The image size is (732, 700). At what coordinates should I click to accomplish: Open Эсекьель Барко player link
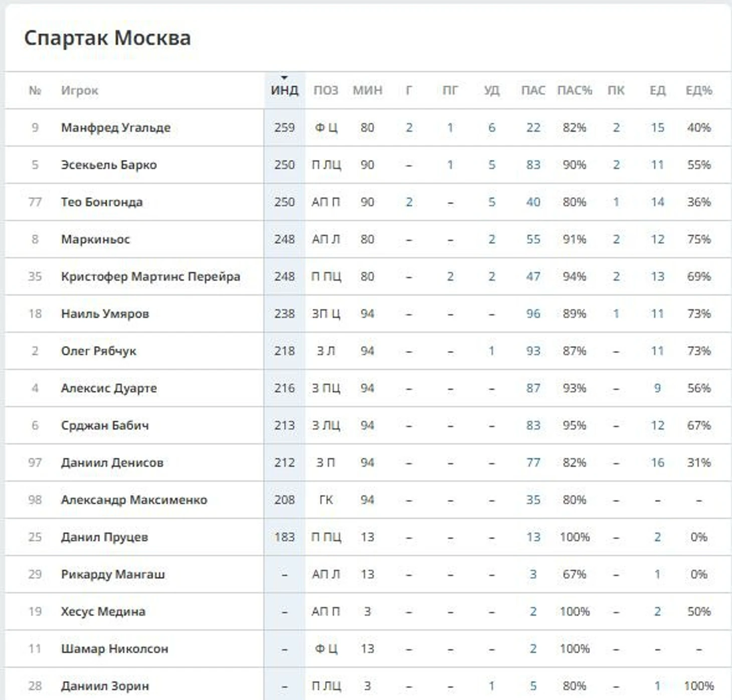pos(109,165)
